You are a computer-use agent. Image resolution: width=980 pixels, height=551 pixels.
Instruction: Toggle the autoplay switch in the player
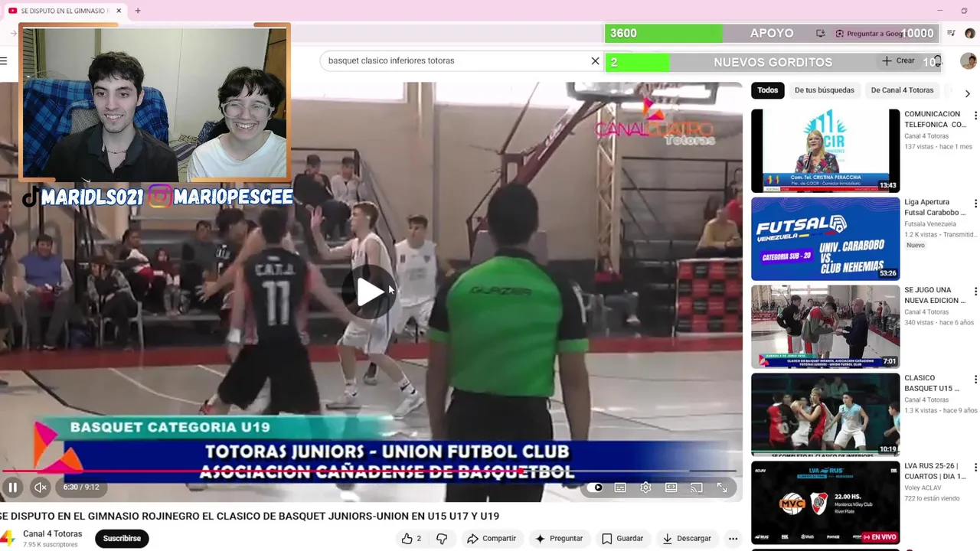pos(597,487)
